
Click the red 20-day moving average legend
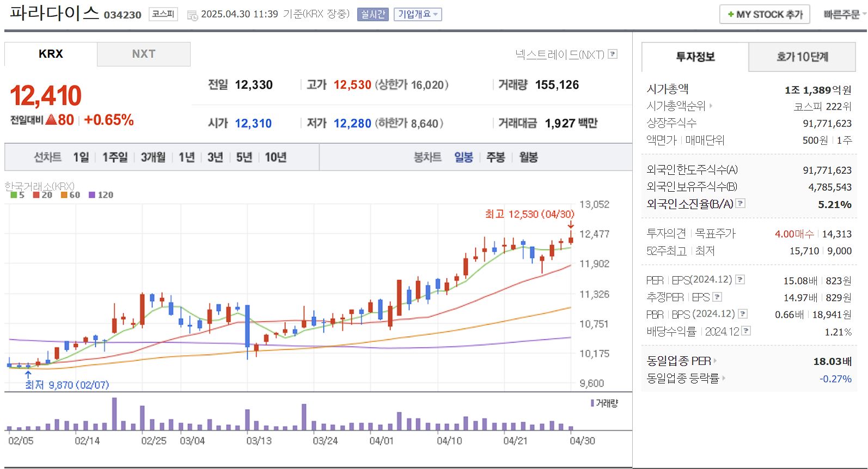point(42,195)
